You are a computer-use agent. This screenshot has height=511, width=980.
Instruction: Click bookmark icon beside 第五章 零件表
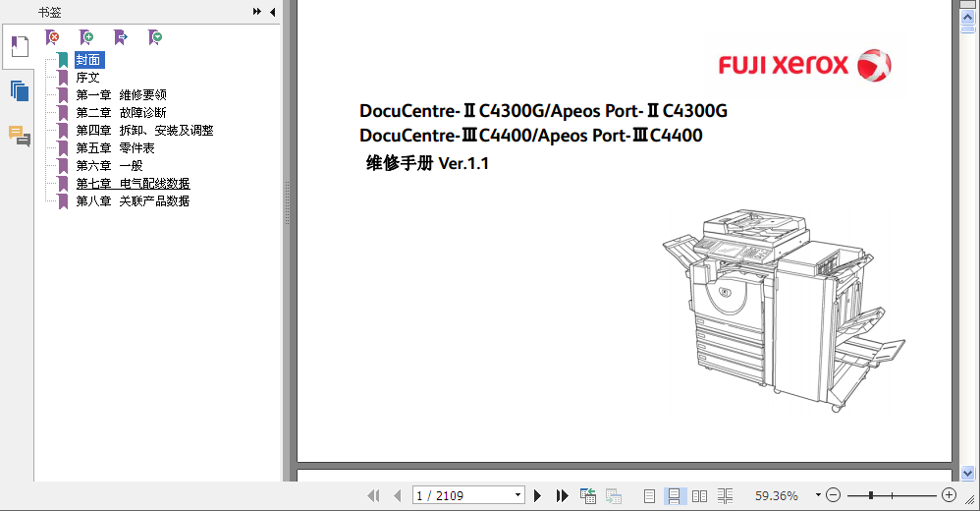(x=63, y=148)
